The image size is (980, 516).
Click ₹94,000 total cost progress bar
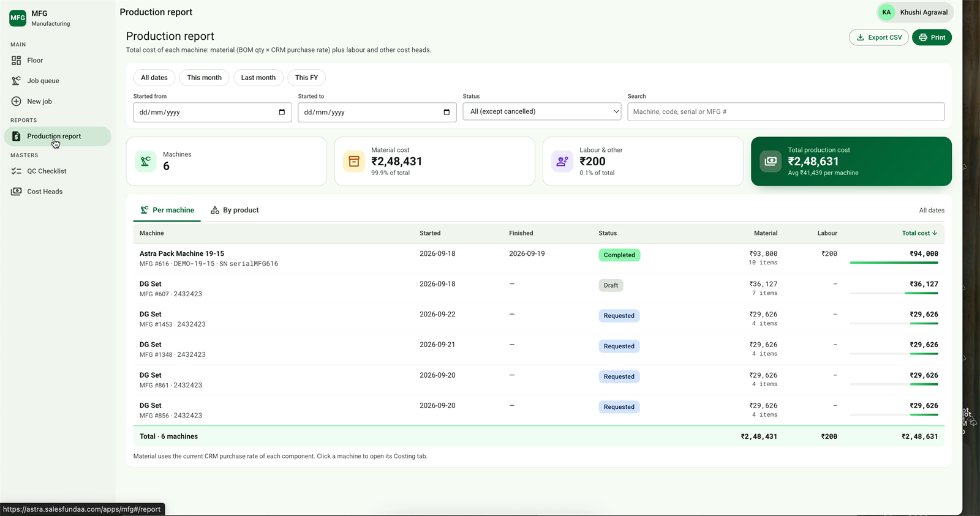pos(894,263)
